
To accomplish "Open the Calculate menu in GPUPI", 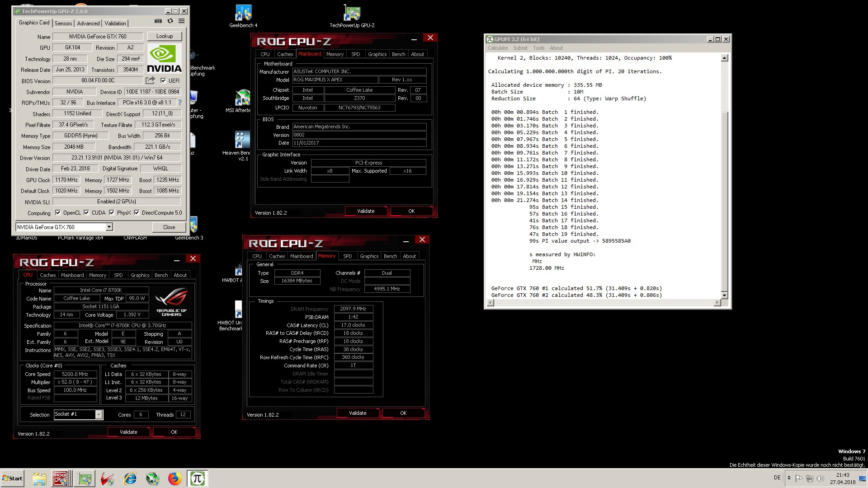I will pos(498,48).
